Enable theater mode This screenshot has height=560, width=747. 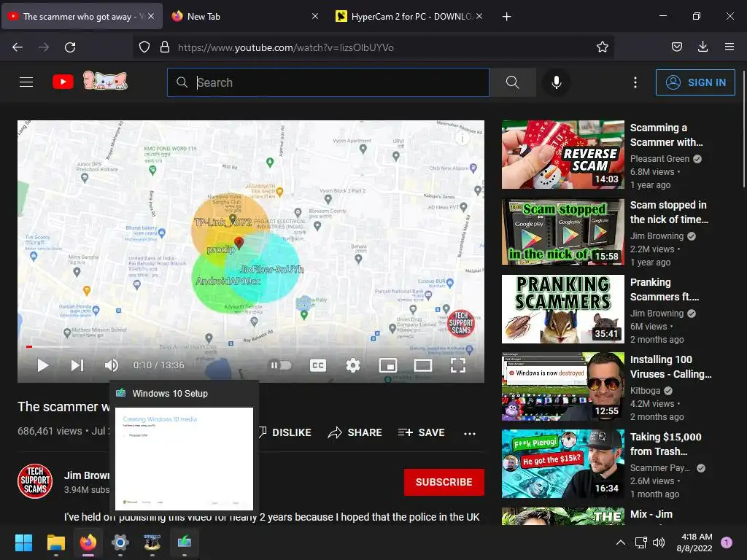pos(422,365)
